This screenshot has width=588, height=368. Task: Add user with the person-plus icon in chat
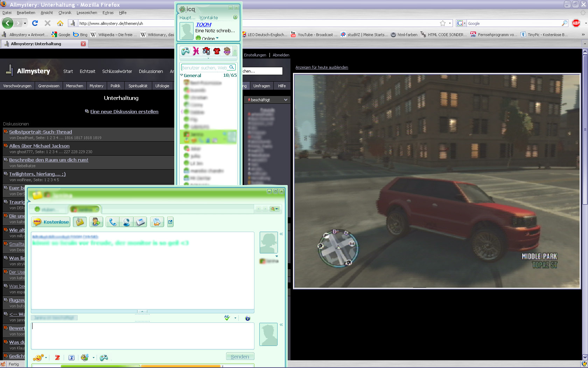(x=96, y=222)
